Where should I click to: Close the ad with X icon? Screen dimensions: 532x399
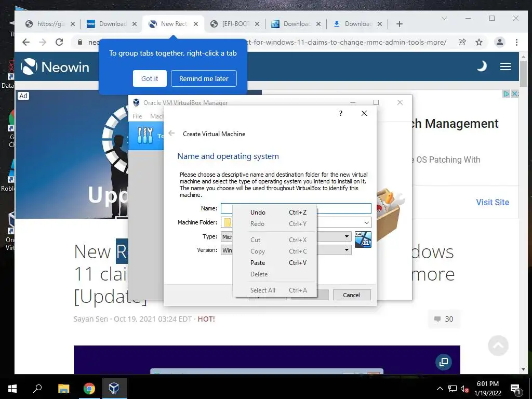click(x=514, y=94)
